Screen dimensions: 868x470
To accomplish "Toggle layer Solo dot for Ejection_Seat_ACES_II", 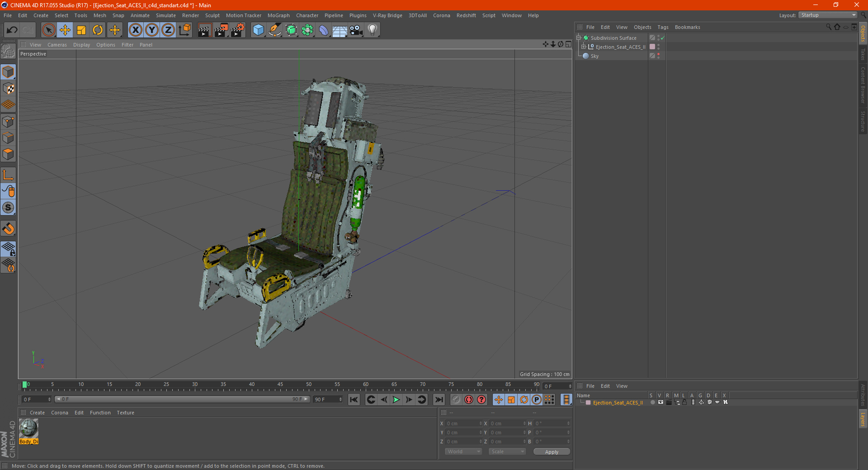I will [652, 402].
